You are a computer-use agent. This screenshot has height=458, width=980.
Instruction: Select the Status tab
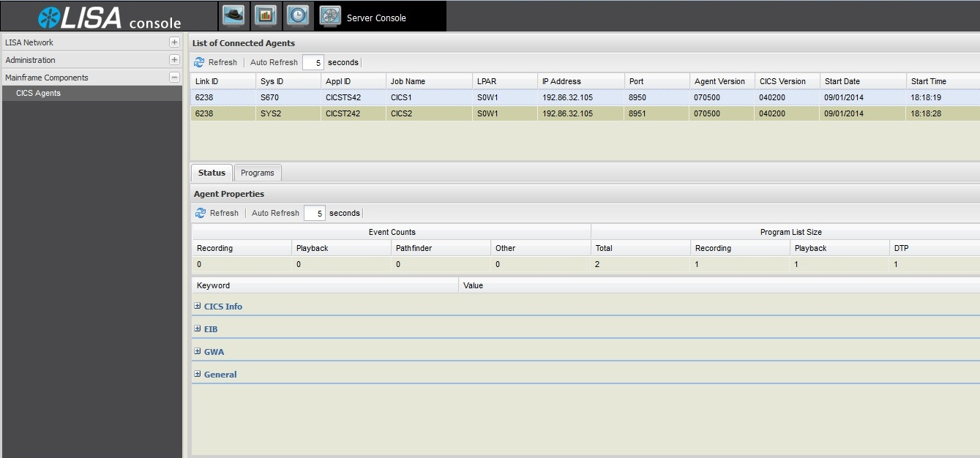click(212, 173)
